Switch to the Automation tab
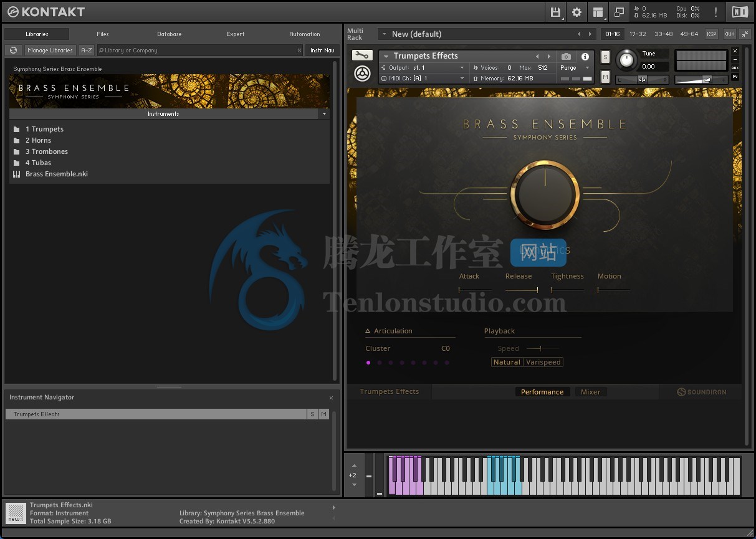The image size is (756, 539). [305, 34]
